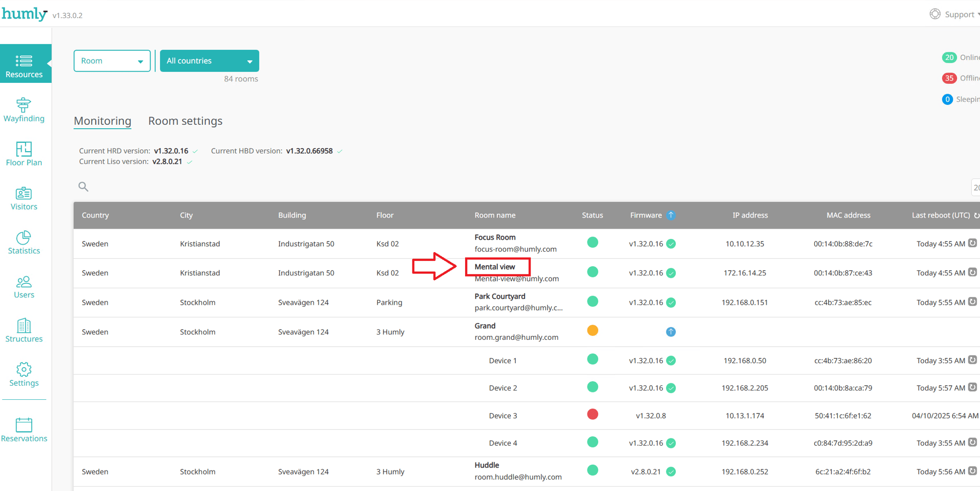Screen dimensions: 980x491
Task: Click the Grand room name
Action: click(485, 326)
